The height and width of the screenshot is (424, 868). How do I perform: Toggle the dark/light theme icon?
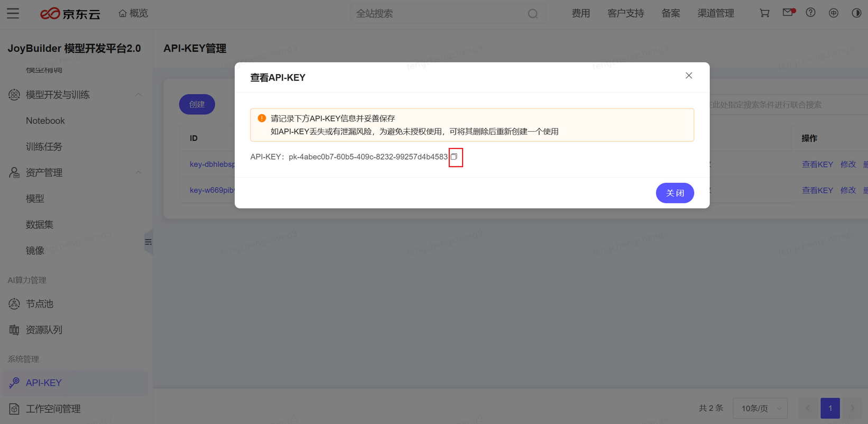pyautogui.click(x=856, y=13)
